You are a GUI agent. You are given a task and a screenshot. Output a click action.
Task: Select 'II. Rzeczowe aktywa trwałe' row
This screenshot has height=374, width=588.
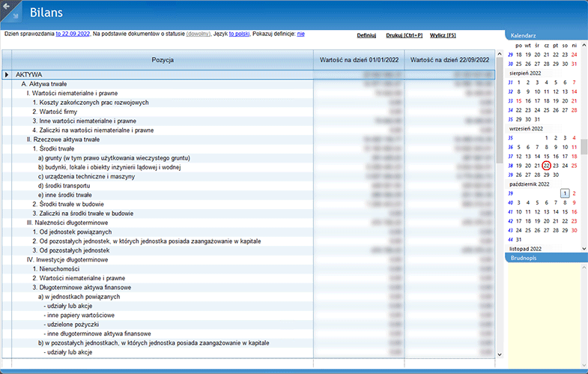point(63,139)
